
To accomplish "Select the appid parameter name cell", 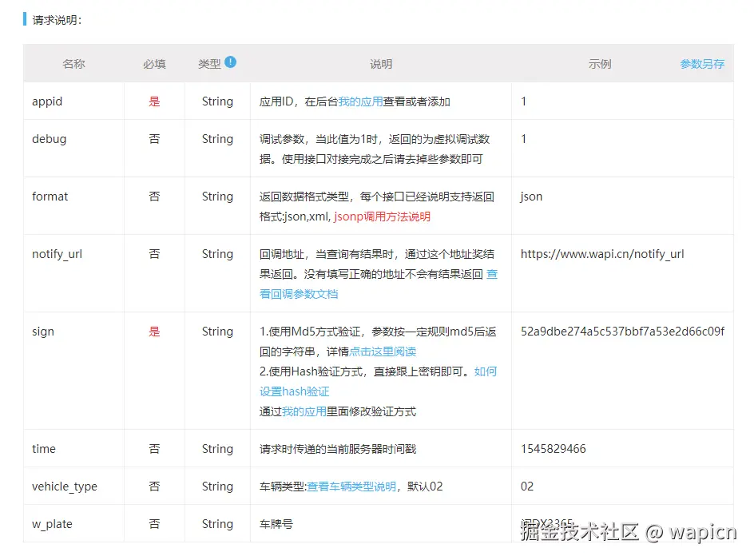I will click(46, 101).
